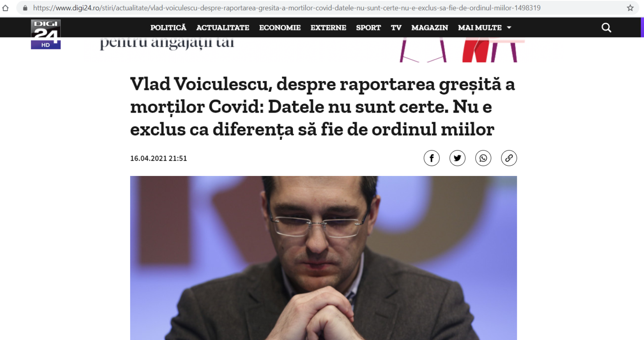Click the Digi24 HD logo

click(46, 34)
